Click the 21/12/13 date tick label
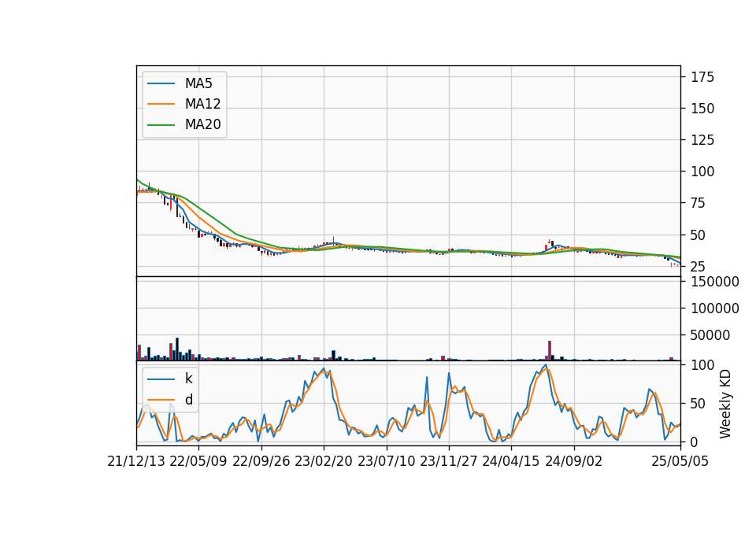This screenshot has width=756, height=543. click(136, 462)
